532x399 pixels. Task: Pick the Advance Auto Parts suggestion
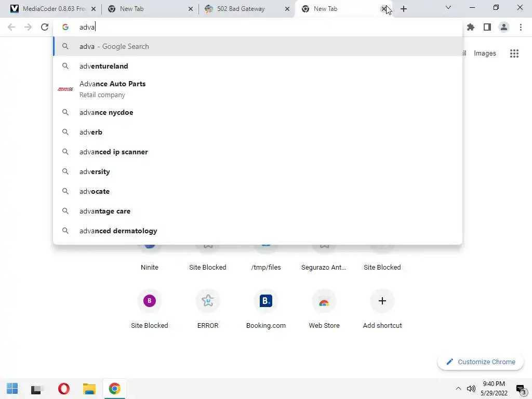point(258,89)
